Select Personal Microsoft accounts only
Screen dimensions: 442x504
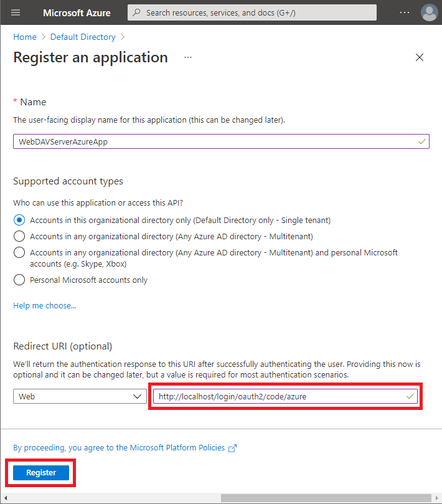click(x=19, y=280)
